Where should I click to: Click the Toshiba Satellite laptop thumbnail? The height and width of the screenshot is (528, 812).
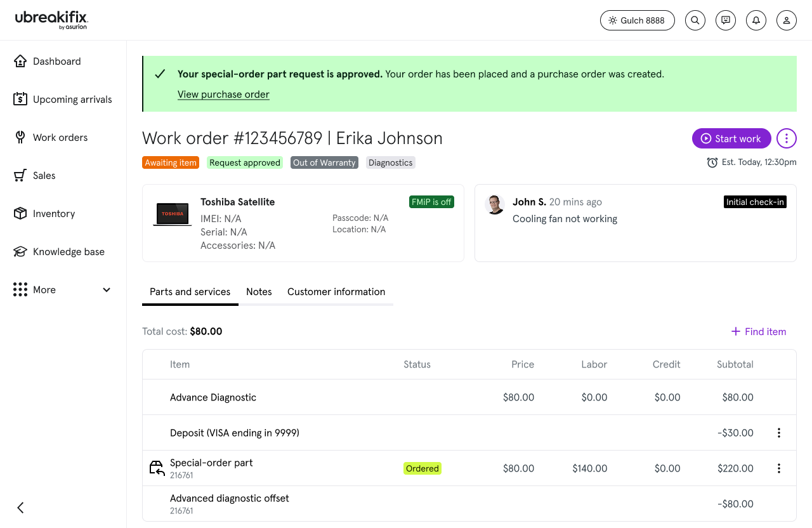tap(173, 214)
